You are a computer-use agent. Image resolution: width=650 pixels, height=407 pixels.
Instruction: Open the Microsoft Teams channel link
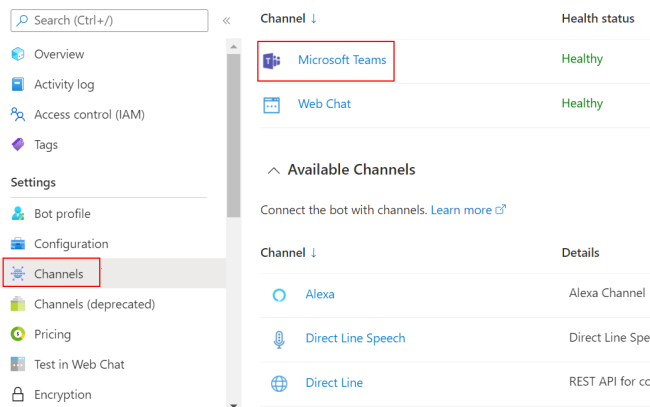pyautogui.click(x=342, y=60)
